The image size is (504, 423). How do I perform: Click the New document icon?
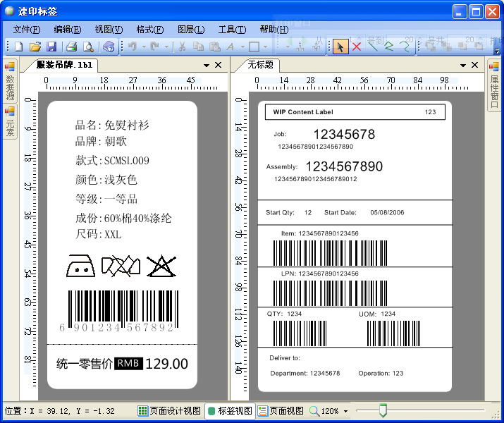tap(18, 47)
